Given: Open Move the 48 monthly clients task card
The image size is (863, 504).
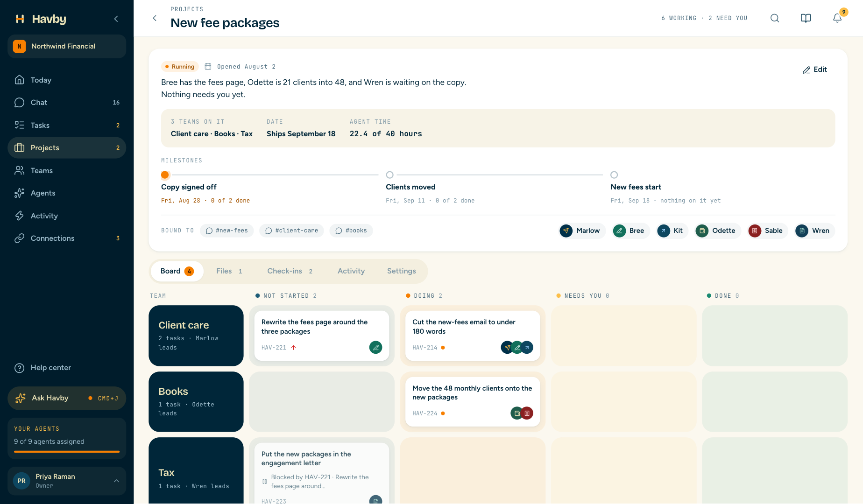Looking at the screenshot, I should pyautogui.click(x=473, y=402).
